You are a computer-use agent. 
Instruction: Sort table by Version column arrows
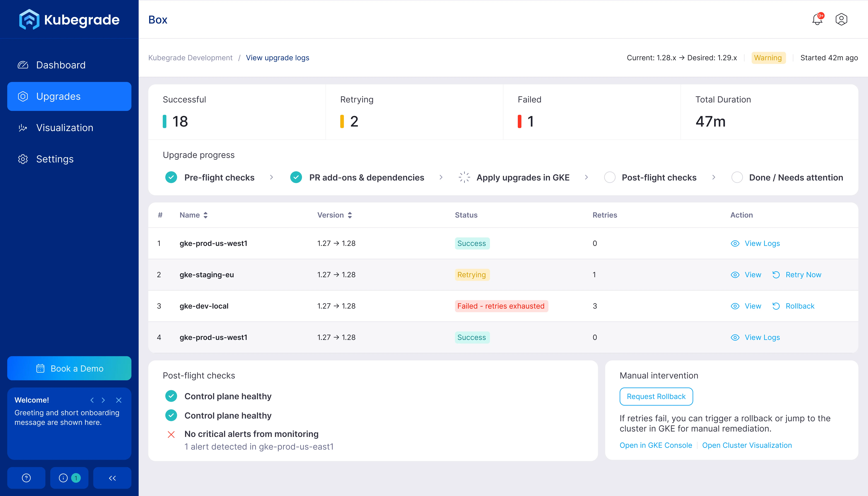[350, 215]
